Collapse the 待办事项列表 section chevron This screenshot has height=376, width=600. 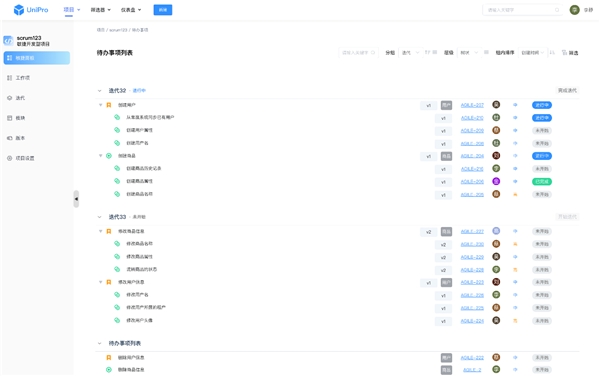(x=99, y=343)
